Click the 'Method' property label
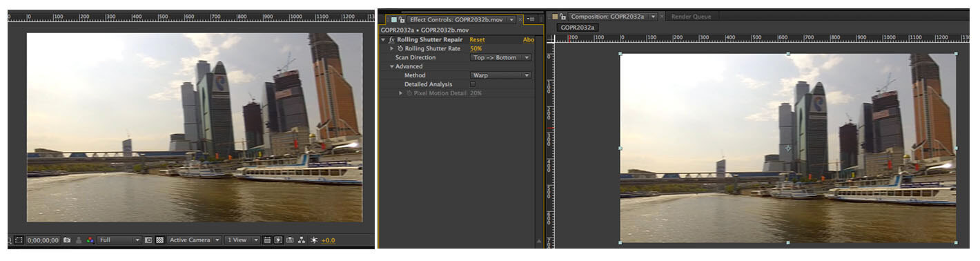The width and height of the screenshot is (980, 261). [x=415, y=75]
